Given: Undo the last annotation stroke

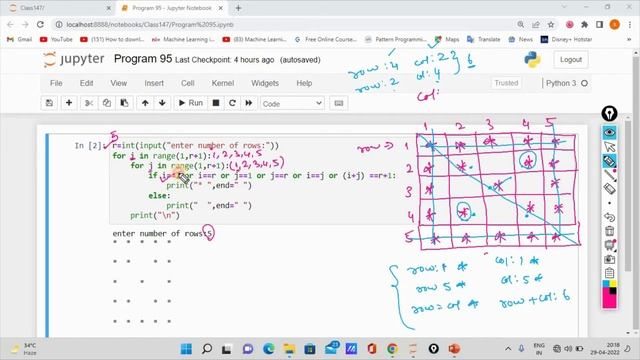Looking at the screenshot, I should pyautogui.click(x=609, y=217).
